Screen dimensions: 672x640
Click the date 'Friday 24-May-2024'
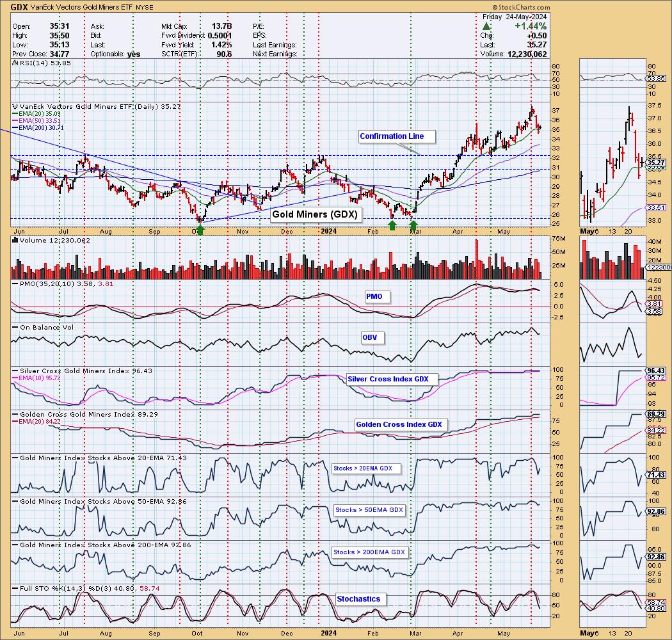tap(515, 17)
